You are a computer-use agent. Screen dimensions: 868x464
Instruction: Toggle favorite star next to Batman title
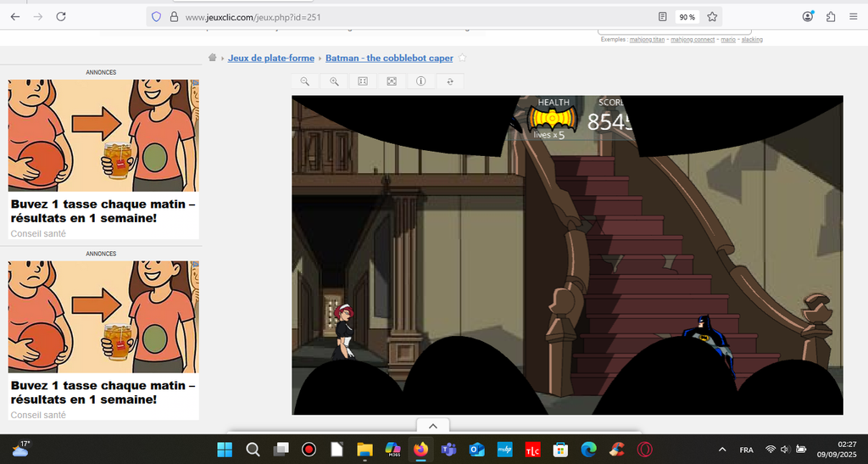pyautogui.click(x=462, y=59)
